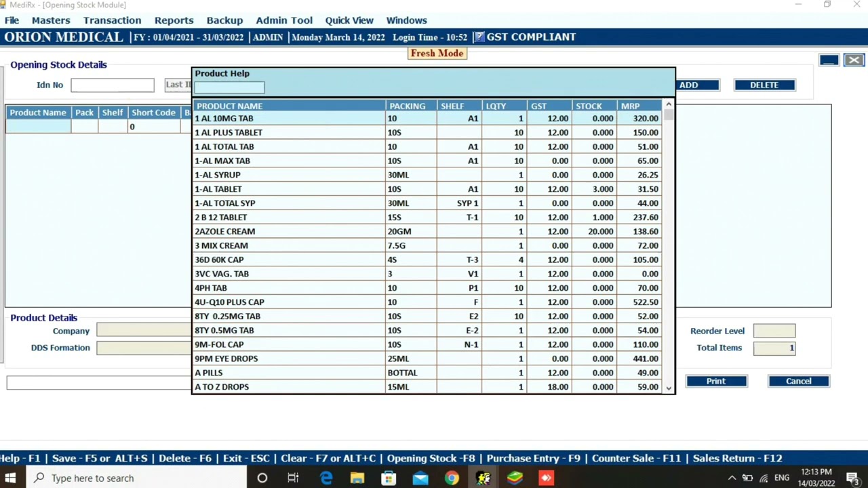The image size is (868, 488).
Task: Click scroll up arrow of product list
Action: point(669,104)
